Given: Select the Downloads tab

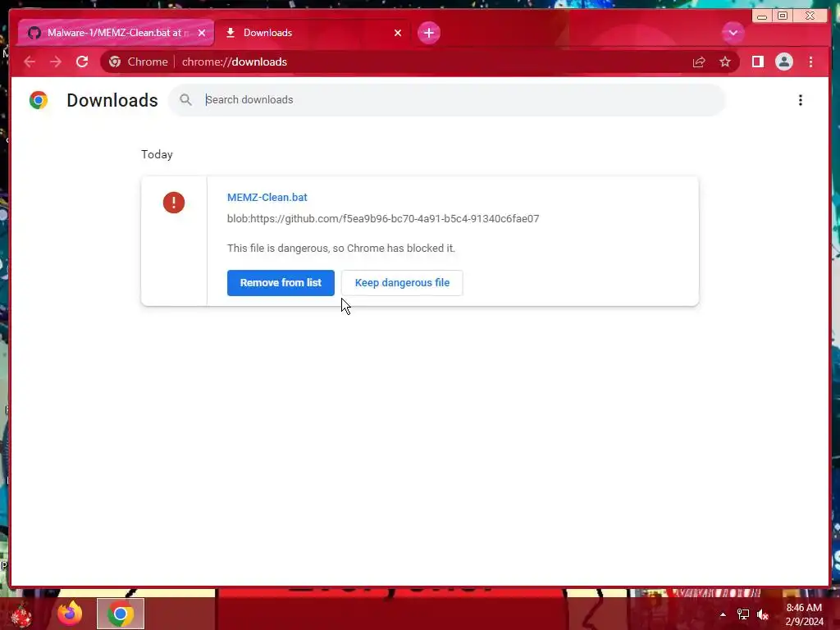Looking at the screenshot, I should [x=313, y=33].
